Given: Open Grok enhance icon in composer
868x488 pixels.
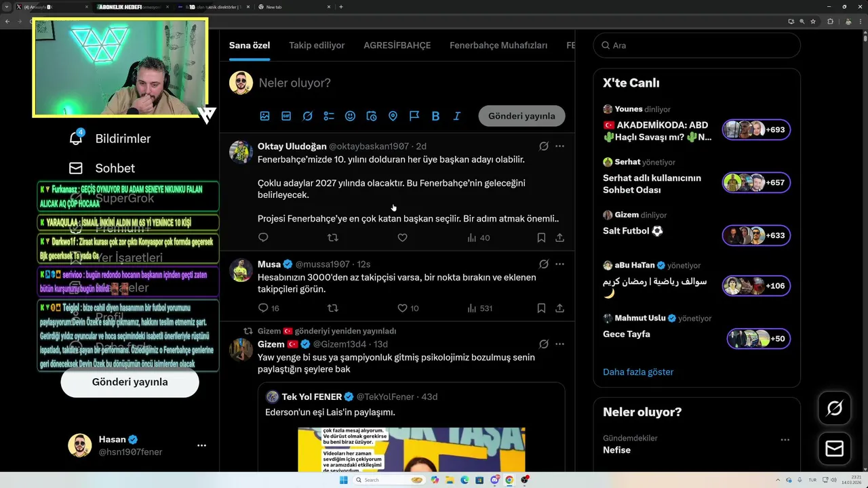Looking at the screenshot, I should (307, 116).
